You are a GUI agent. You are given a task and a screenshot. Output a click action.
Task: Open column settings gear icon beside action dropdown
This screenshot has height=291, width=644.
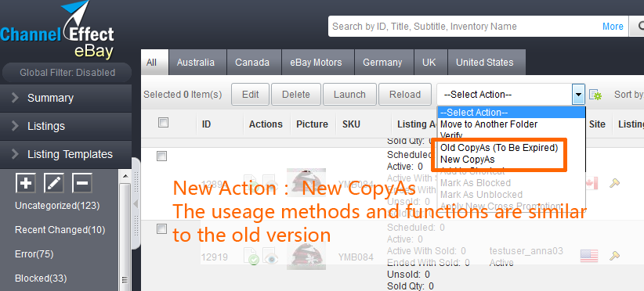point(595,95)
